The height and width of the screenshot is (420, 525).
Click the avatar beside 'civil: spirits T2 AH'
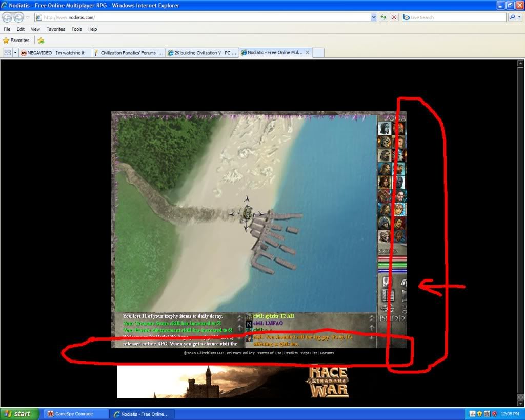pyautogui.click(x=249, y=317)
